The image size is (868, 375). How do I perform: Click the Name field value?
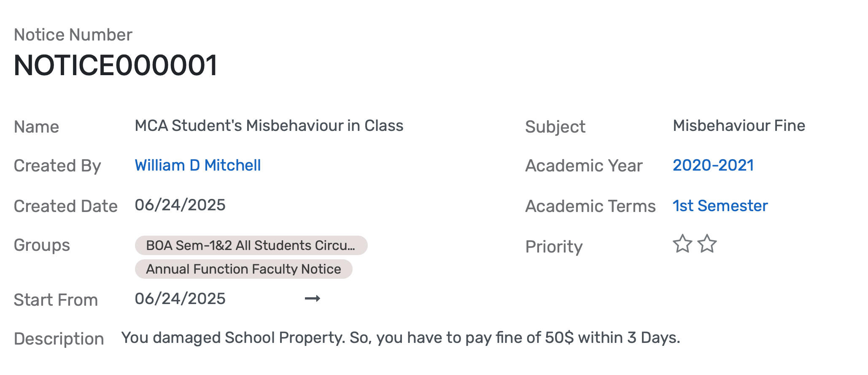[x=269, y=126]
